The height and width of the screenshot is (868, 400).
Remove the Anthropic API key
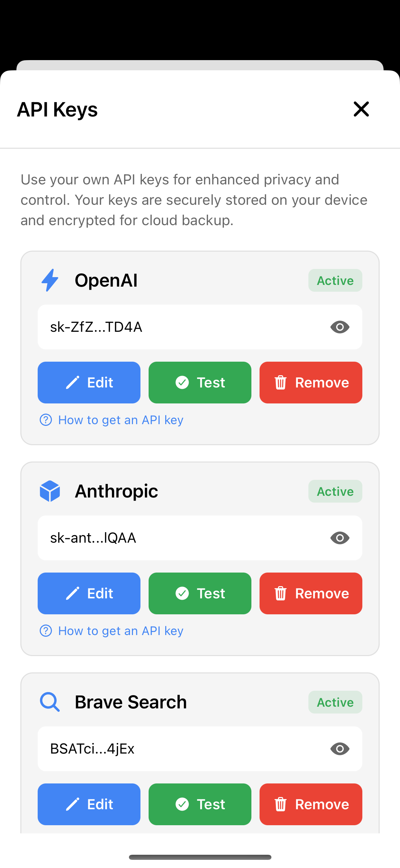click(x=311, y=593)
